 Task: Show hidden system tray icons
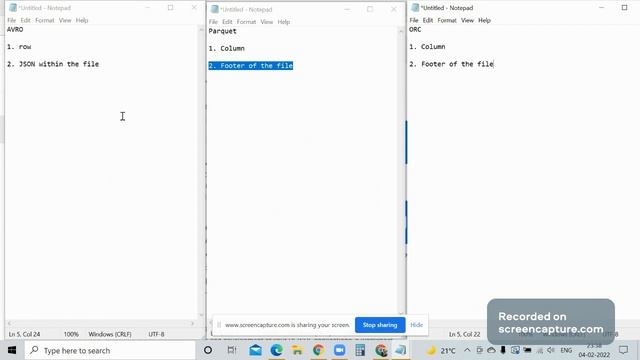467,350
